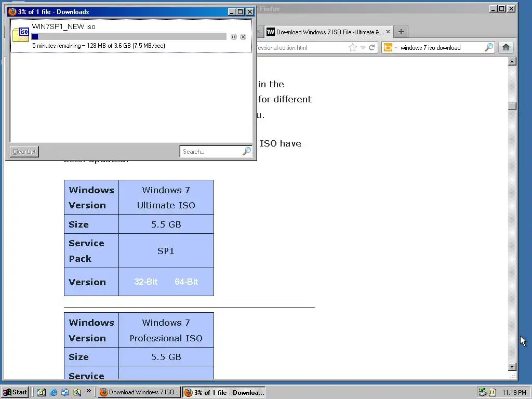Switch to Download Windows 7 ISO taskbar button

pos(139,392)
